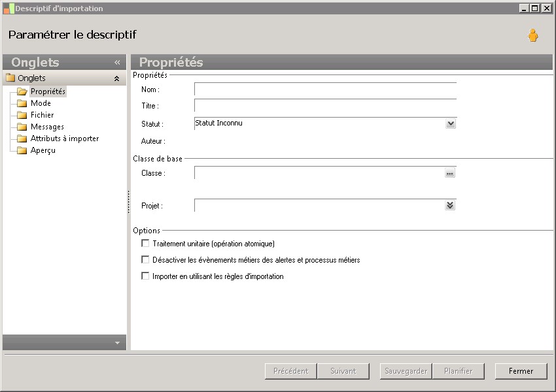This screenshot has height=392, width=556.
Task: Click the Classe browse ellipsis button
Action: tap(449, 173)
